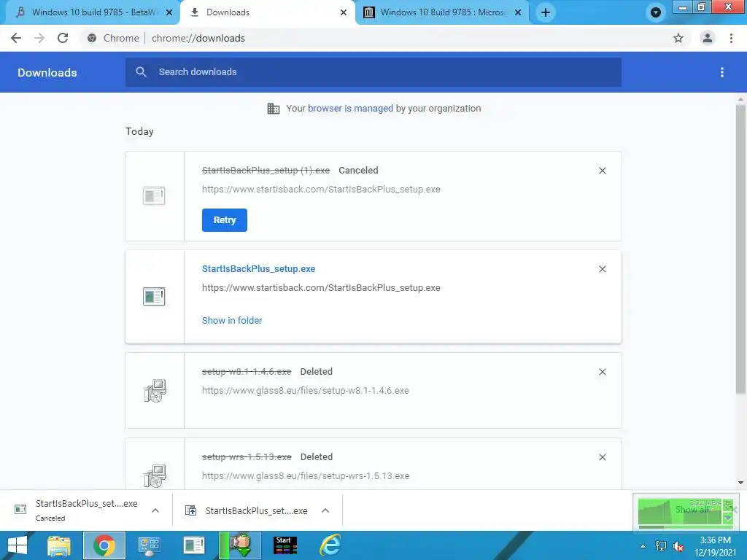
Task: Bookmark this page with the star icon
Action: pyautogui.click(x=678, y=38)
